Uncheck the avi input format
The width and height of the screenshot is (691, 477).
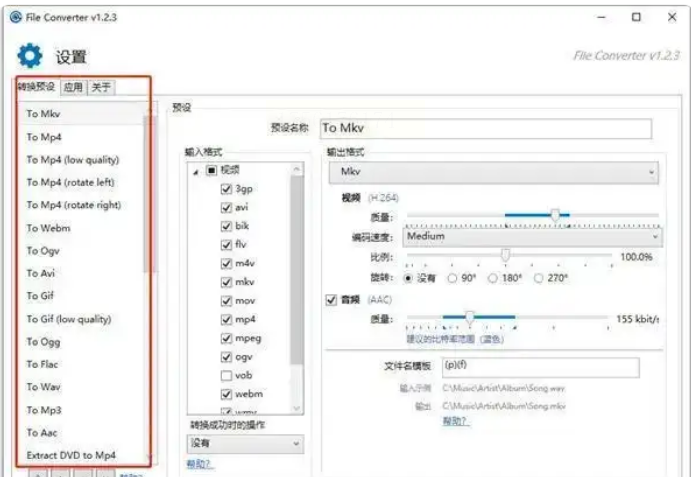pyautogui.click(x=226, y=207)
